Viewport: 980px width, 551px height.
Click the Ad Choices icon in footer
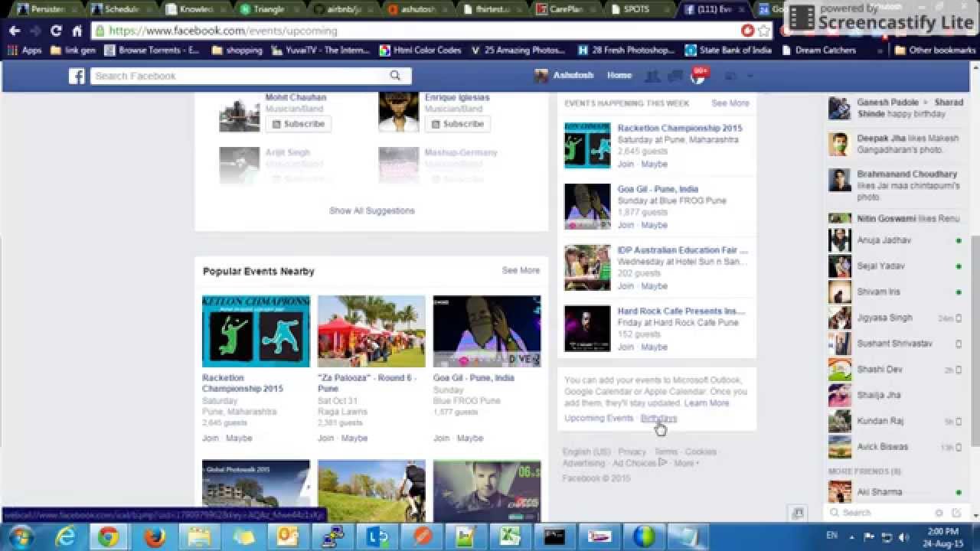pyautogui.click(x=663, y=462)
